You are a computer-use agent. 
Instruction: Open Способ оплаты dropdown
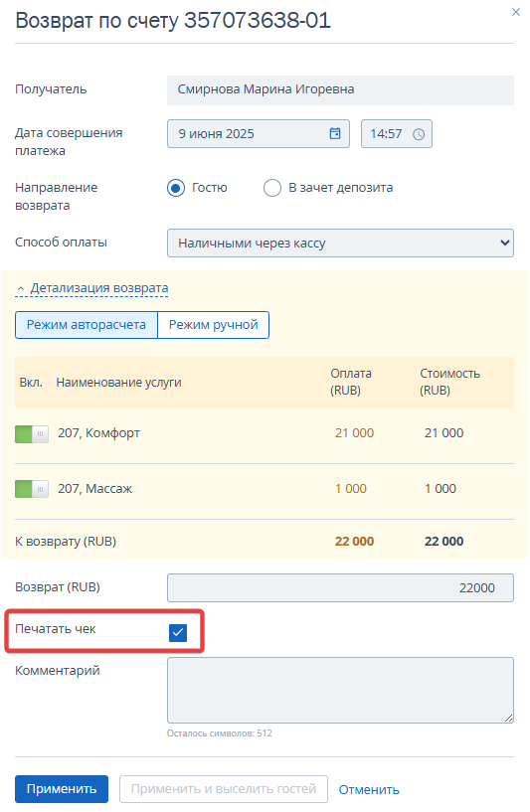[x=340, y=243]
